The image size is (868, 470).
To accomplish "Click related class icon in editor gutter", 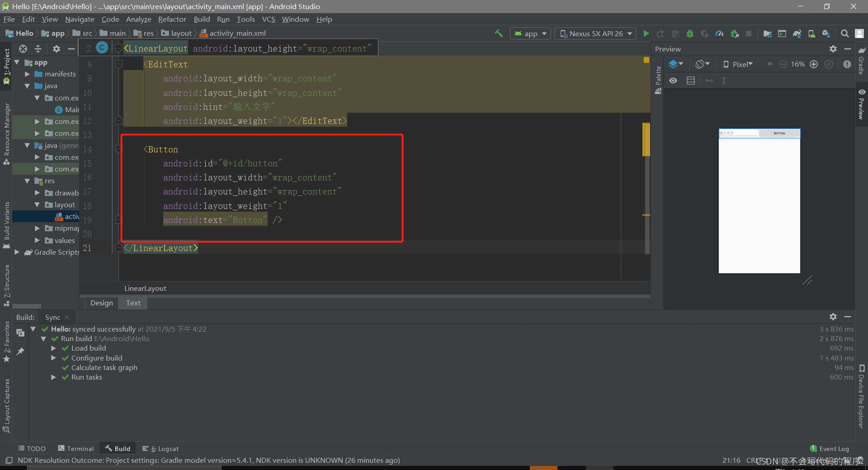I will pyautogui.click(x=103, y=47).
